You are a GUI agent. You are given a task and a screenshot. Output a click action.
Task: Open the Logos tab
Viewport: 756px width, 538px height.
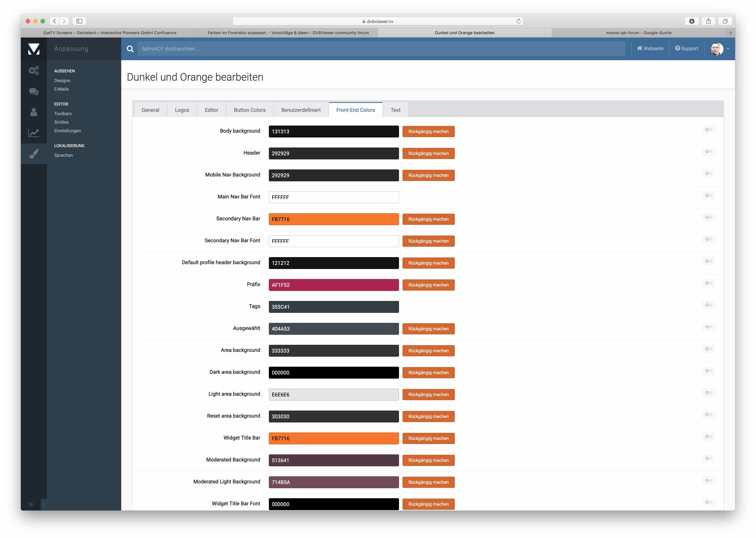(x=182, y=110)
